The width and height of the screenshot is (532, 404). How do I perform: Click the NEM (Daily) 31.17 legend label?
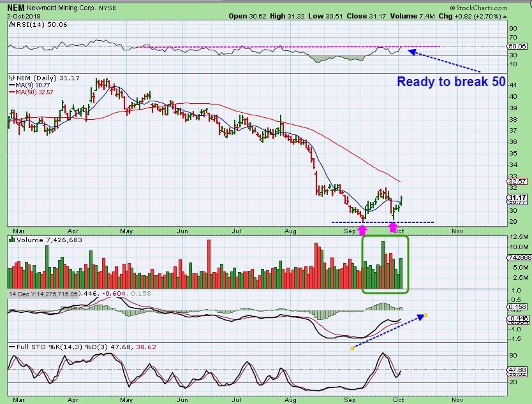48,78
